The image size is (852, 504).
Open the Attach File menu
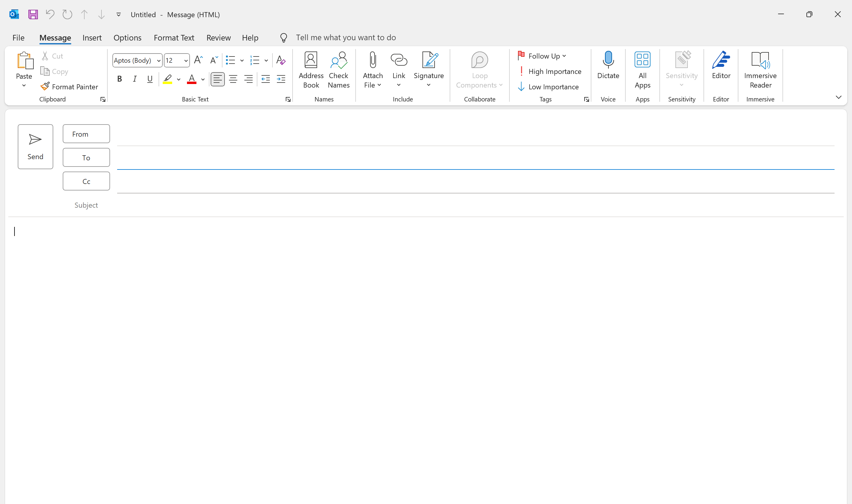coord(372,70)
